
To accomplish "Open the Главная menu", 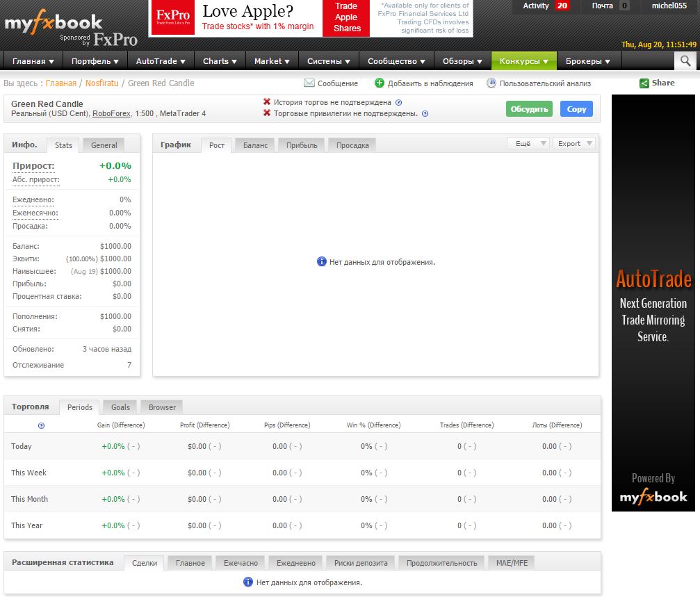I will point(33,61).
